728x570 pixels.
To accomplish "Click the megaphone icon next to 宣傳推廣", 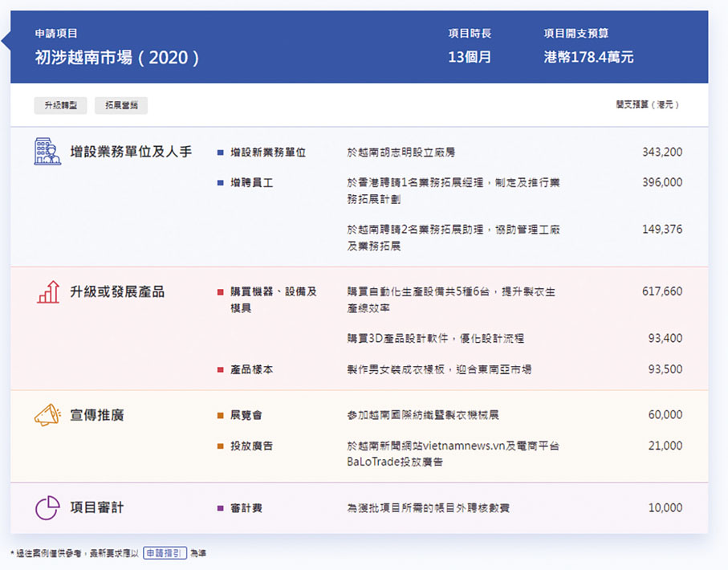I will coord(48,415).
